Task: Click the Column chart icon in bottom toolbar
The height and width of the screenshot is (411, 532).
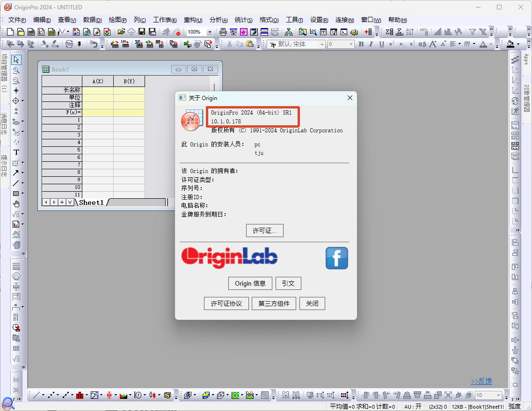Action: pos(80,395)
